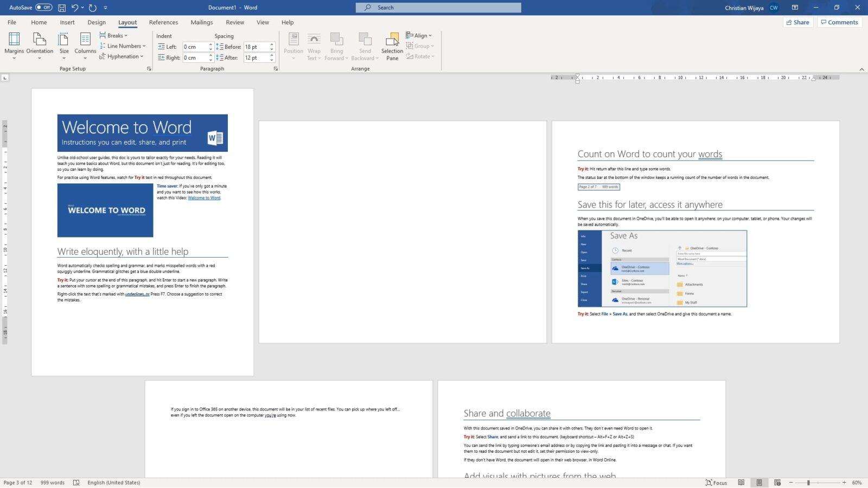The height and width of the screenshot is (488, 868).
Task: Open the Hyphenation menu
Action: (122, 56)
